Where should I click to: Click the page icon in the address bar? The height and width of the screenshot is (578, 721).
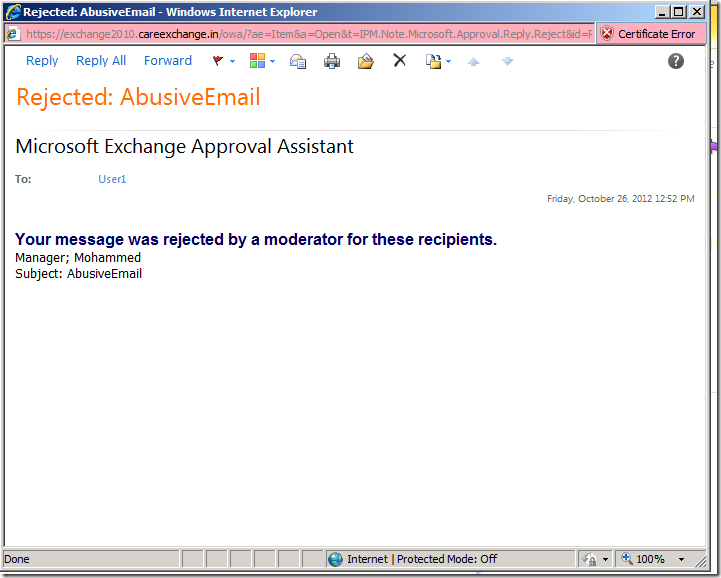(x=13, y=34)
